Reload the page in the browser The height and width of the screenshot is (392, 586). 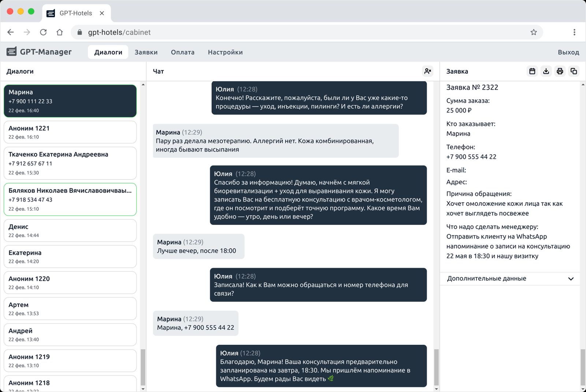(43, 32)
